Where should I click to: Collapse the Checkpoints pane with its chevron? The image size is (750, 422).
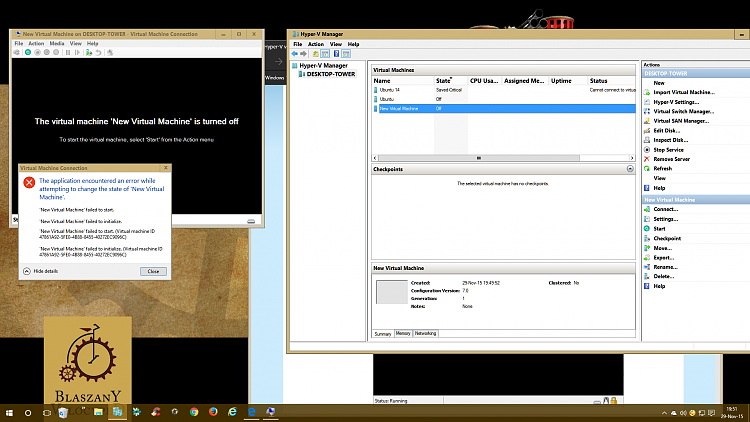[x=630, y=169]
